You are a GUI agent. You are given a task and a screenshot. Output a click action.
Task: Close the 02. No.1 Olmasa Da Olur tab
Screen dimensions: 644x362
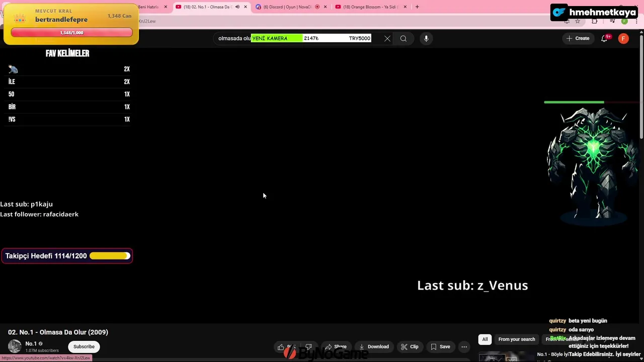tap(246, 7)
